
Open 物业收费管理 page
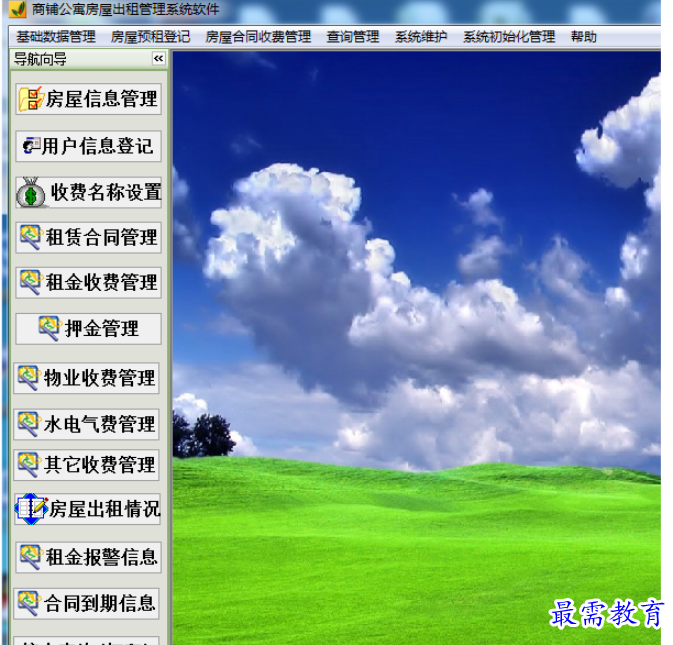[x=86, y=378]
